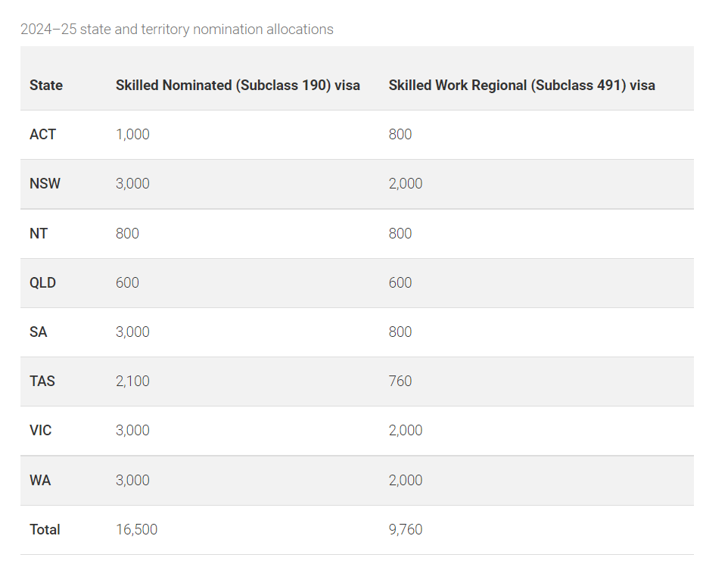
Task: Select the 2,100 value in TAS row
Action: coord(132,382)
